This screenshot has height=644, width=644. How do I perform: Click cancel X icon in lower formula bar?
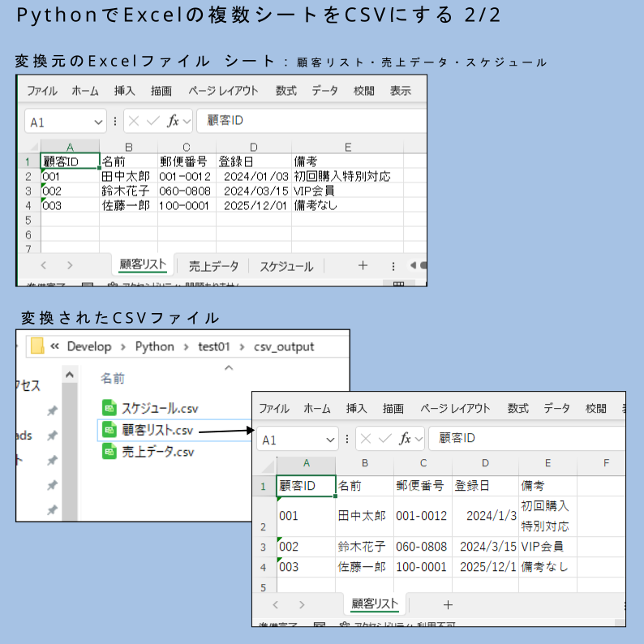(366, 439)
